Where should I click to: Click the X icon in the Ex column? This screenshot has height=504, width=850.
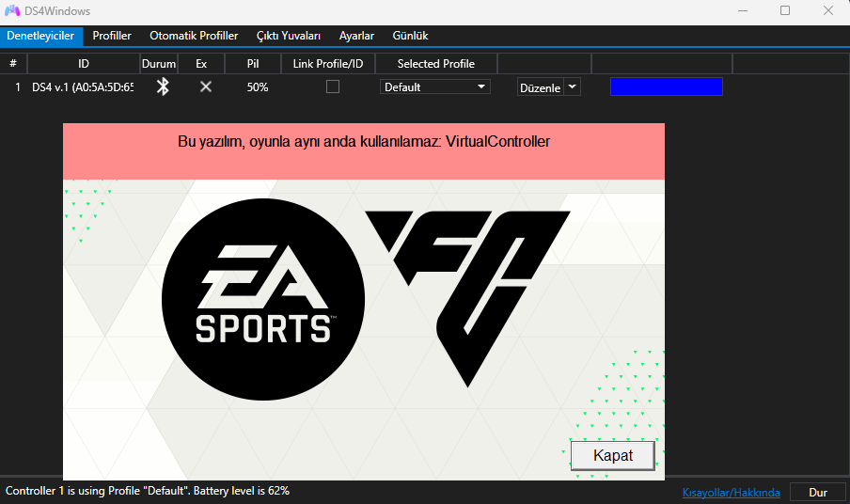206,87
